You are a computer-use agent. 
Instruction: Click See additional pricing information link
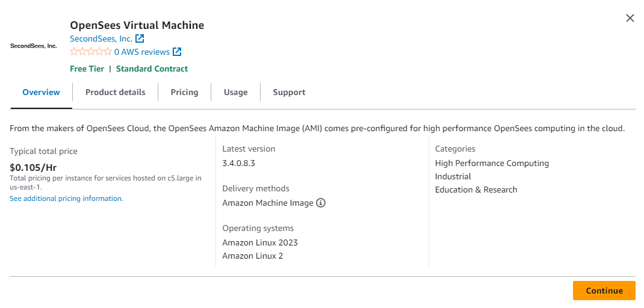pyautogui.click(x=67, y=199)
